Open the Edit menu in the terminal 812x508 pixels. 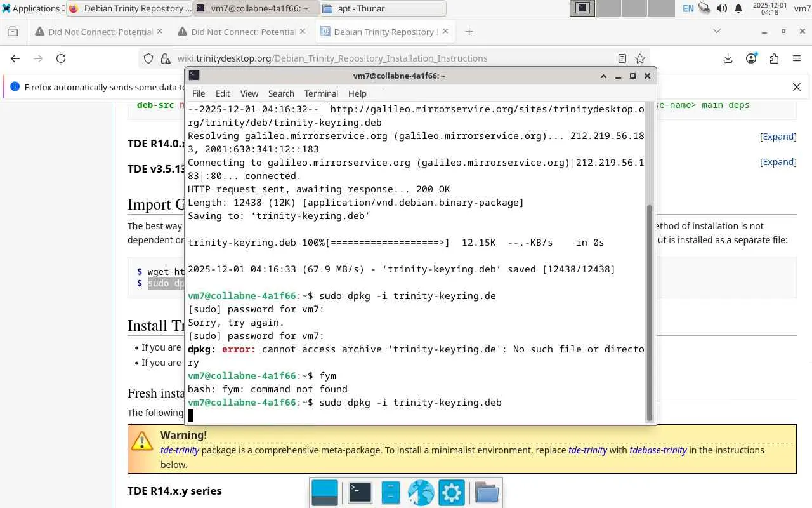coord(223,93)
